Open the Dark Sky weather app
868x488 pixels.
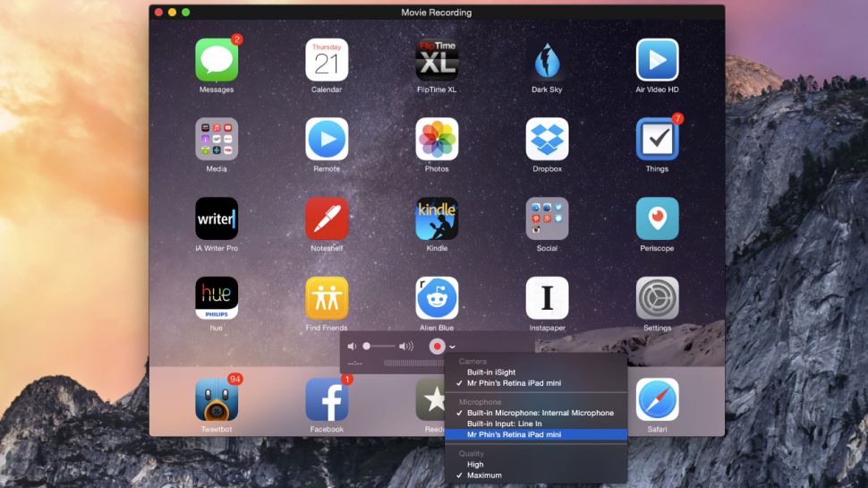(x=547, y=60)
